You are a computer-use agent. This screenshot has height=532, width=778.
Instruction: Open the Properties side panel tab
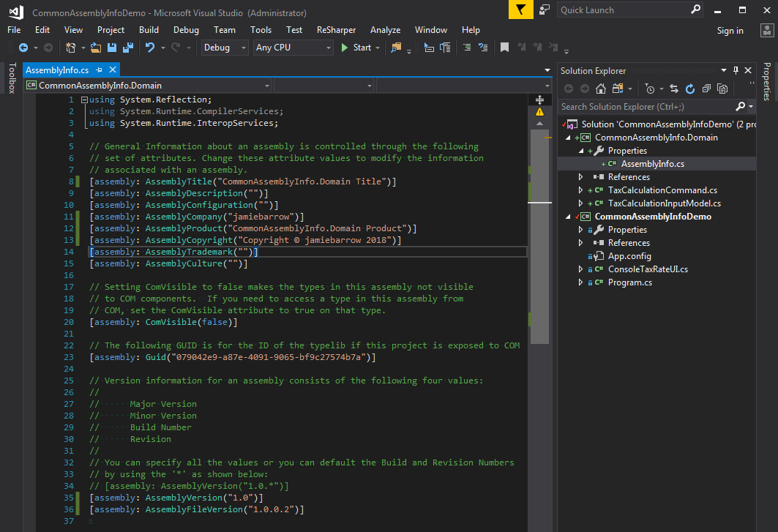767,81
